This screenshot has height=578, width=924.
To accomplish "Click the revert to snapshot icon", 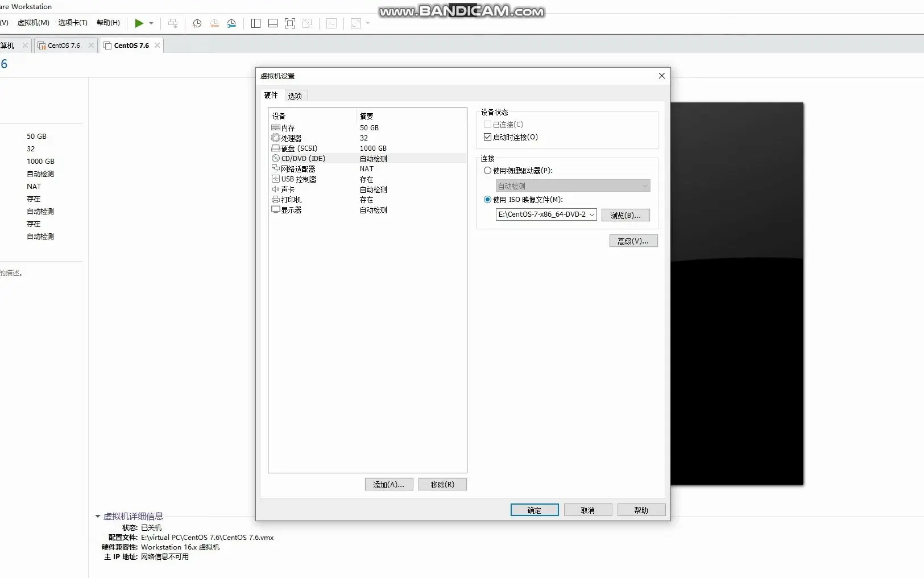I will 214,23.
